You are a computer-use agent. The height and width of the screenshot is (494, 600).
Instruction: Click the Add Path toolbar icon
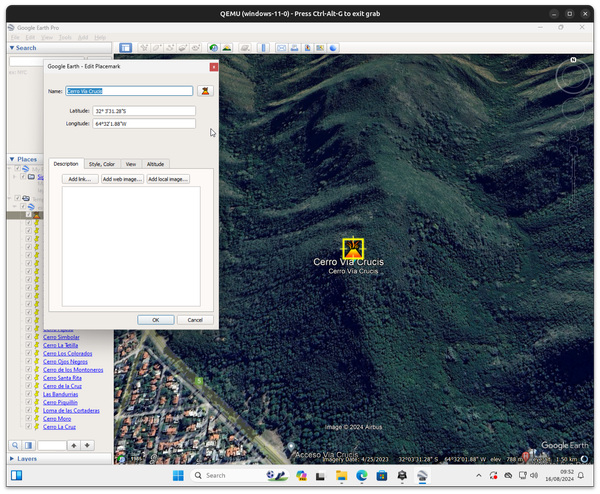[170, 48]
